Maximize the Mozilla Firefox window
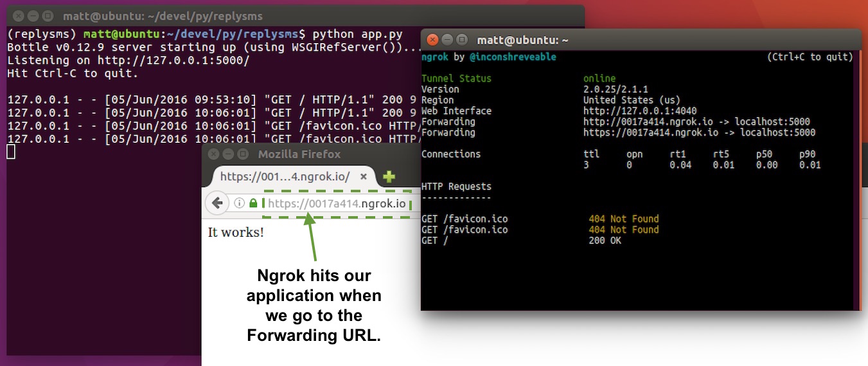868x366 pixels. coord(243,154)
